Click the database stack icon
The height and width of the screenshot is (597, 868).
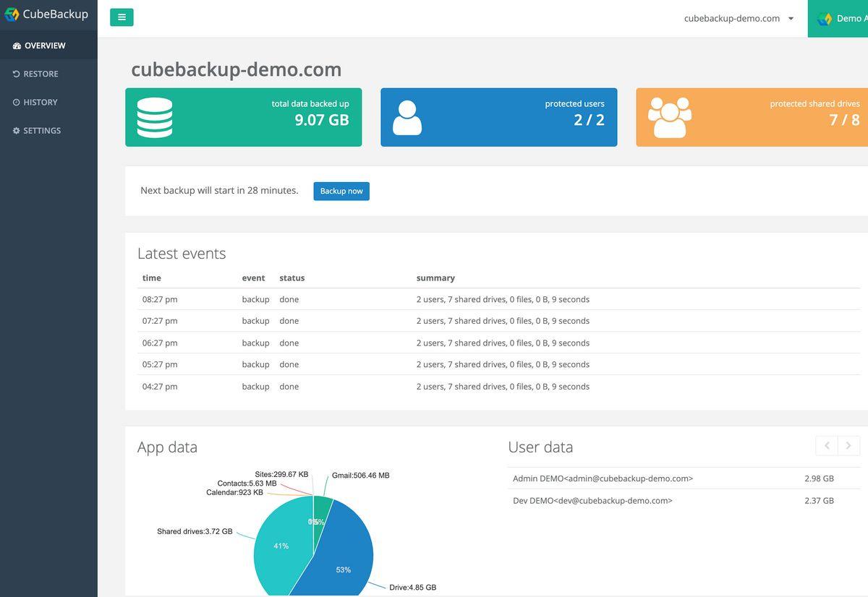[155, 118]
